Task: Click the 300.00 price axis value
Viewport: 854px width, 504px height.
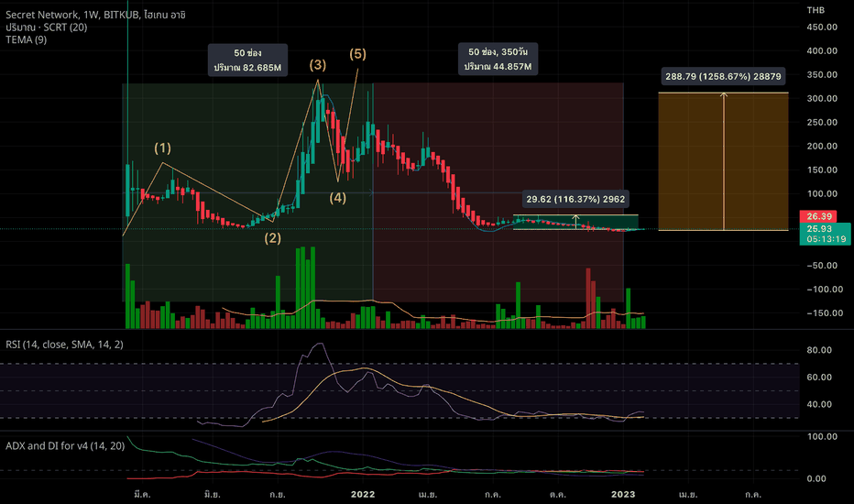Action: (x=822, y=98)
